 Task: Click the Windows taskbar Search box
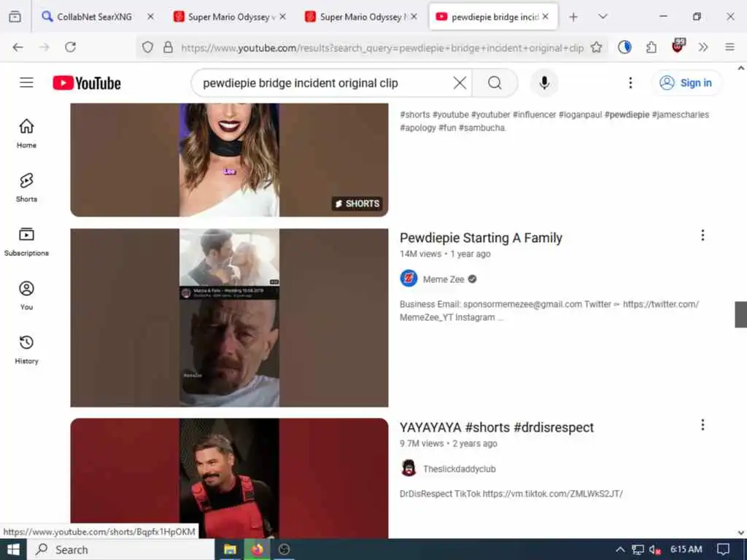[x=120, y=550]
